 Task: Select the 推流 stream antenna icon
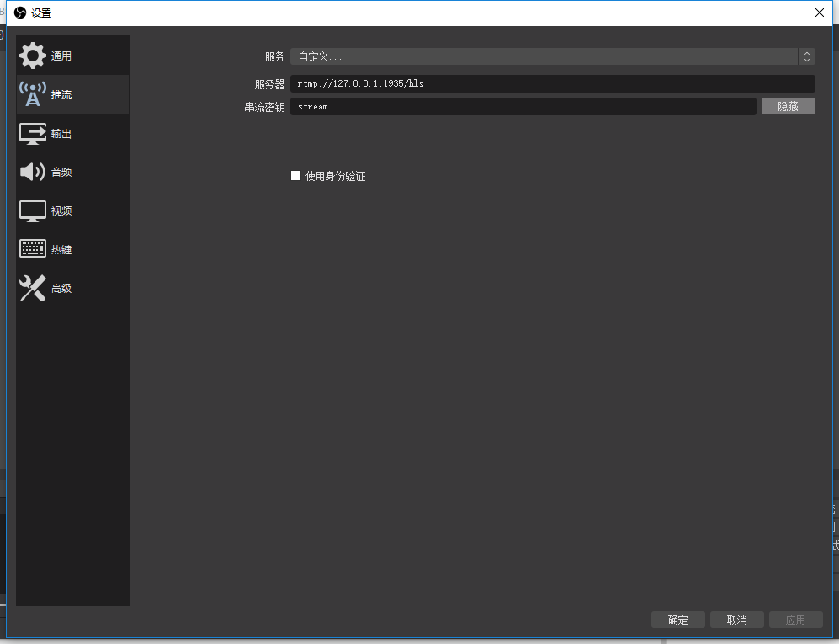tap(33, 94)
